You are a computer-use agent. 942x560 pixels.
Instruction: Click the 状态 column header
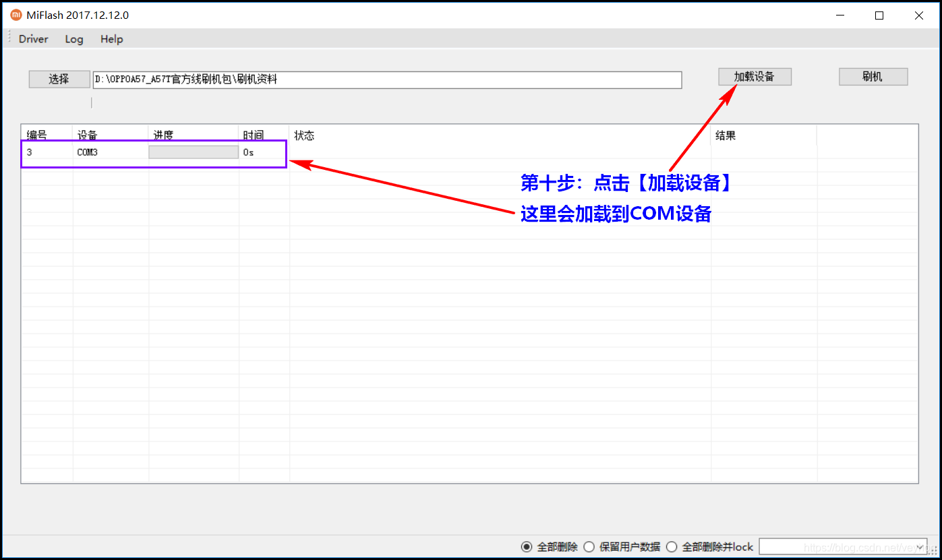500,135
